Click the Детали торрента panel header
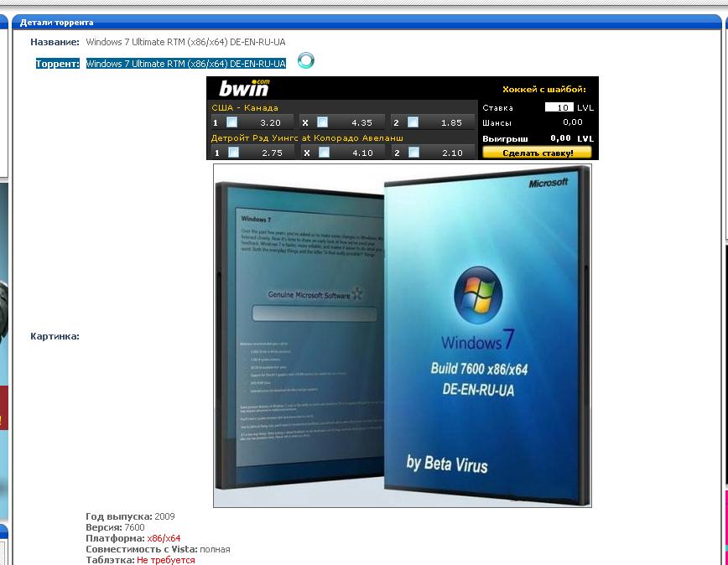 coord(57,22)
